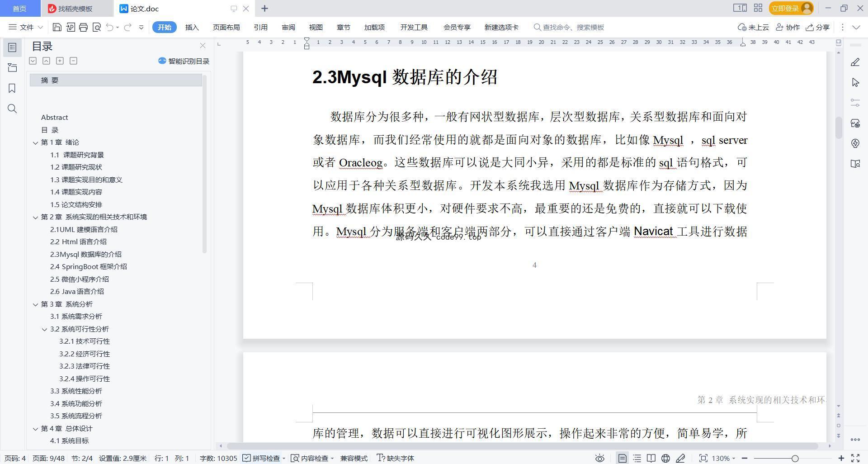Open the properties sliders icon in right sidebar
The height and width of the screenshot is (464, 868).
coord(855,103)
